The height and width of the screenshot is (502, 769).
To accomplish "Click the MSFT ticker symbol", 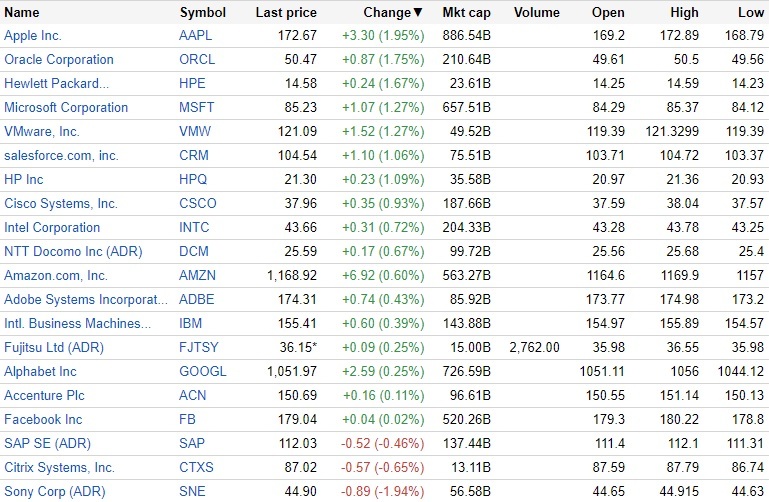I will [x=197, y=107].
